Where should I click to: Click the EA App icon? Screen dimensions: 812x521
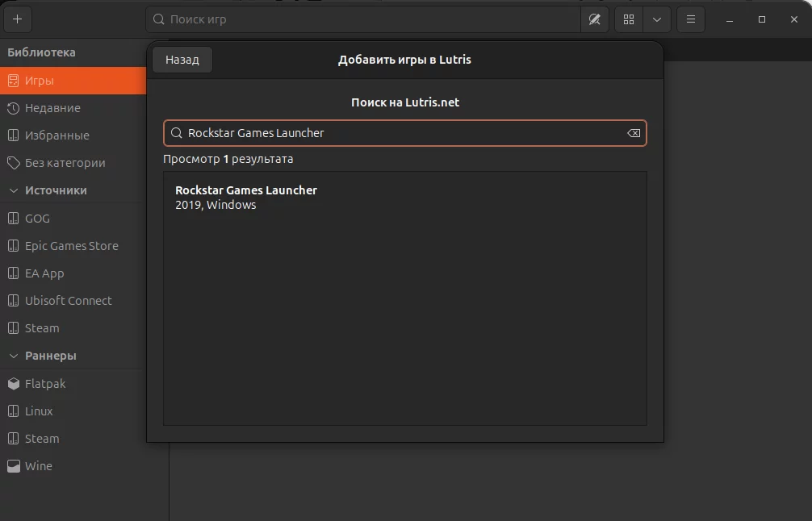coord(14,273)
